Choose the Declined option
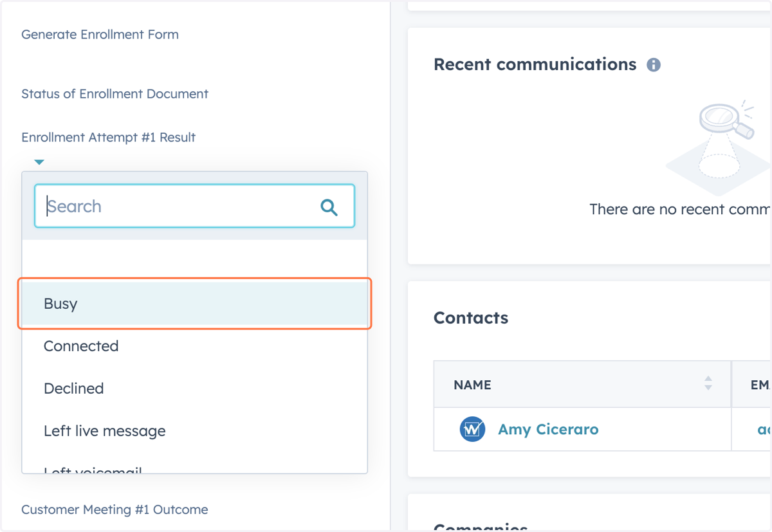The width and height of the screenshot is (772, 532). [x=194, y=389]
